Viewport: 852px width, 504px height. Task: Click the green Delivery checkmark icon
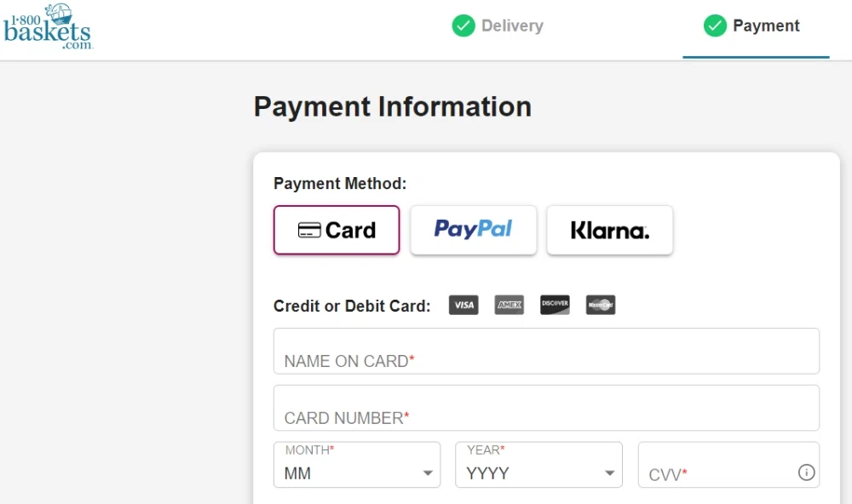[x=463, y=26]
